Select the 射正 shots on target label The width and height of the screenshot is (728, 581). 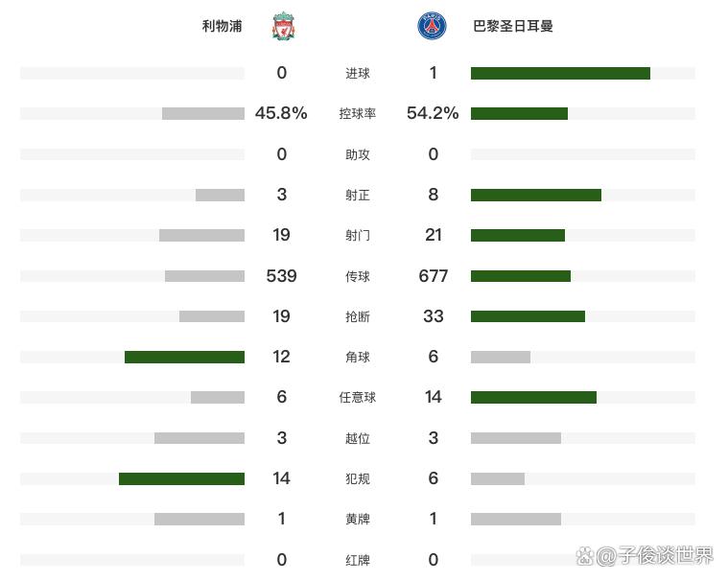click(x=358, y=195)
